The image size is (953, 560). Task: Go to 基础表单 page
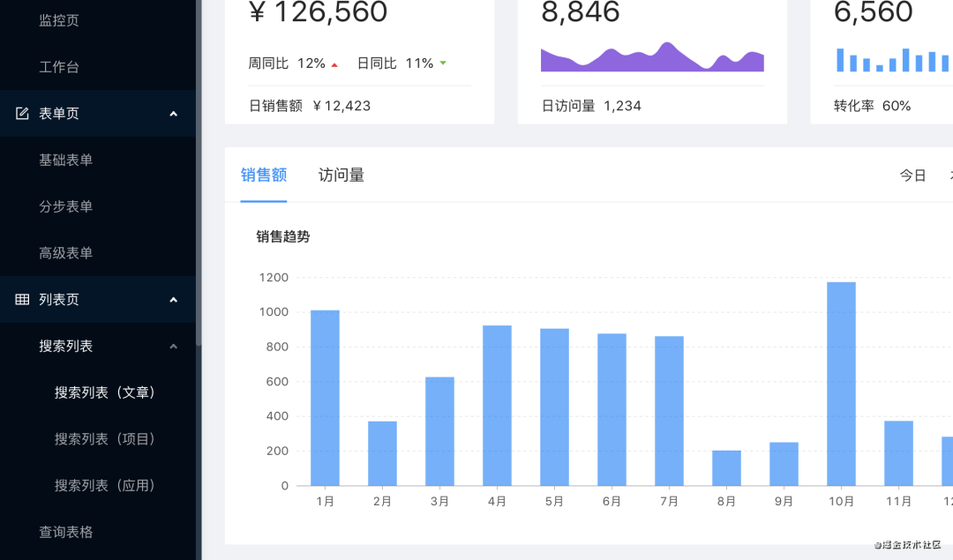(65, 160)
